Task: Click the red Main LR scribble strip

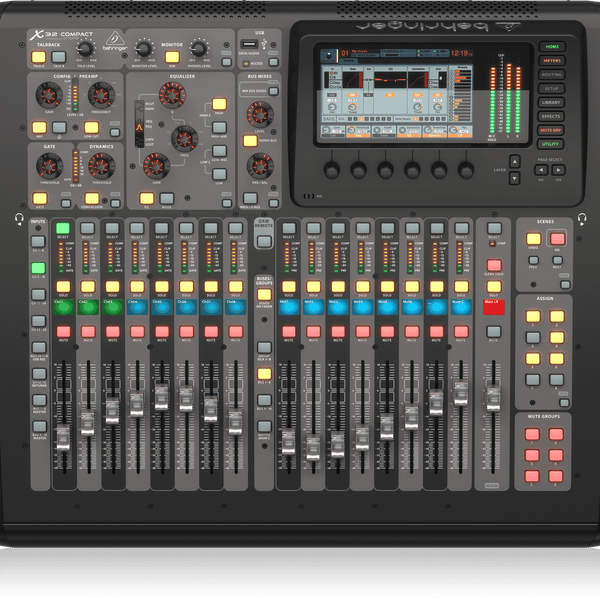Action: click(494, 307)
